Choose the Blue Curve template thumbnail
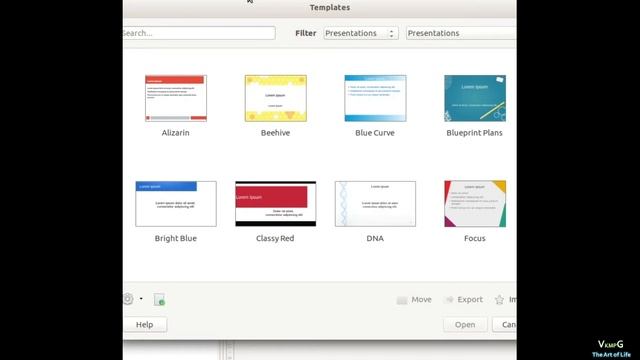Screen dimensions: 640x360 coord(375,98)
